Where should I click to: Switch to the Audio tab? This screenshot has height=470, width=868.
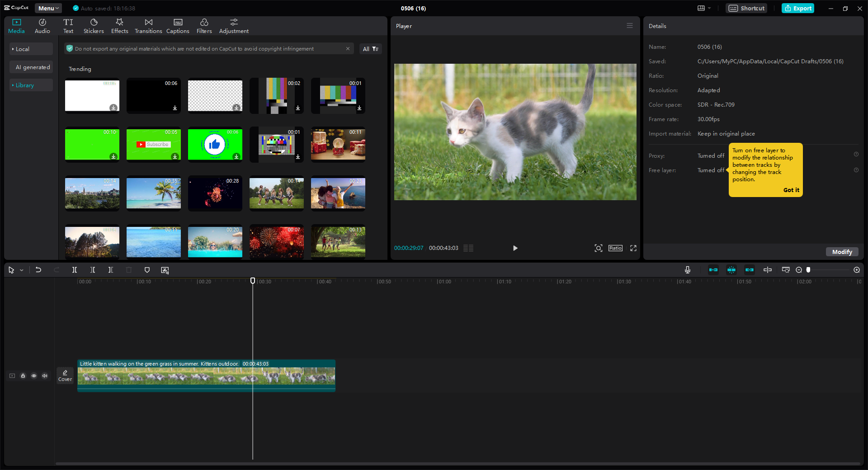tap(42, 25)
